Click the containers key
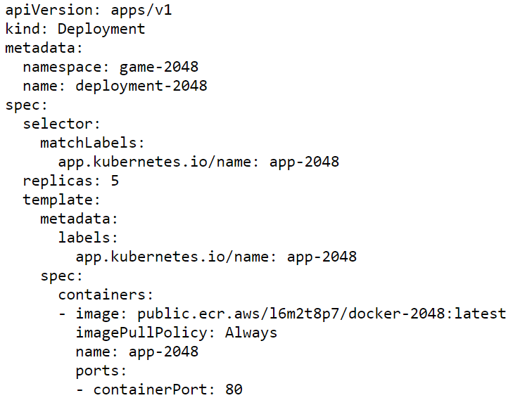 (x=106, y=295)
